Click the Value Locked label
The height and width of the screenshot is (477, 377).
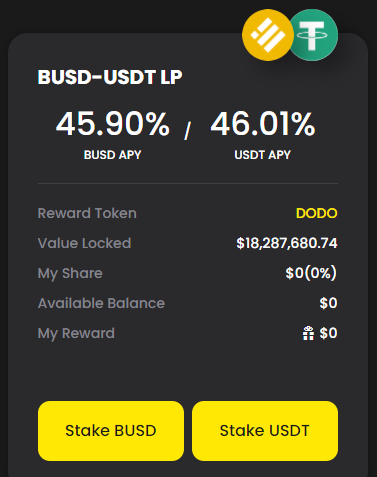84,243
